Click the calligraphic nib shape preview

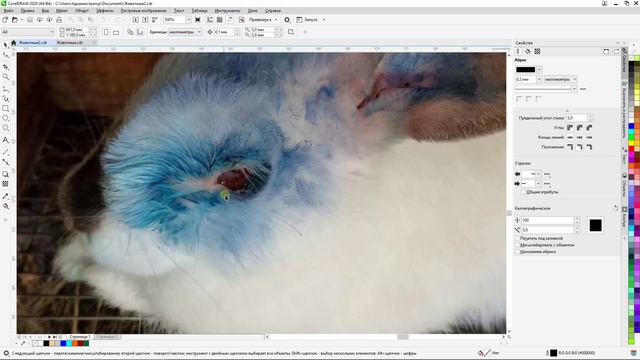coord(595,225)
